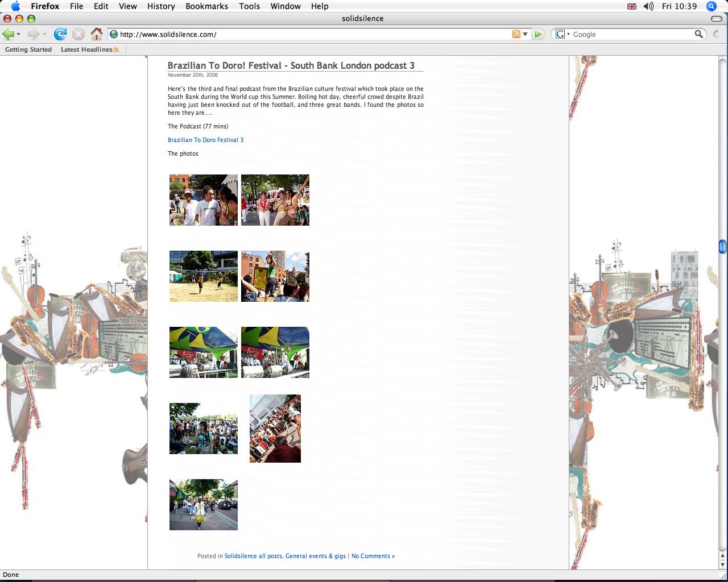
Task: Expand the Back button history dropdown arrow
Action: pos(19,35)
